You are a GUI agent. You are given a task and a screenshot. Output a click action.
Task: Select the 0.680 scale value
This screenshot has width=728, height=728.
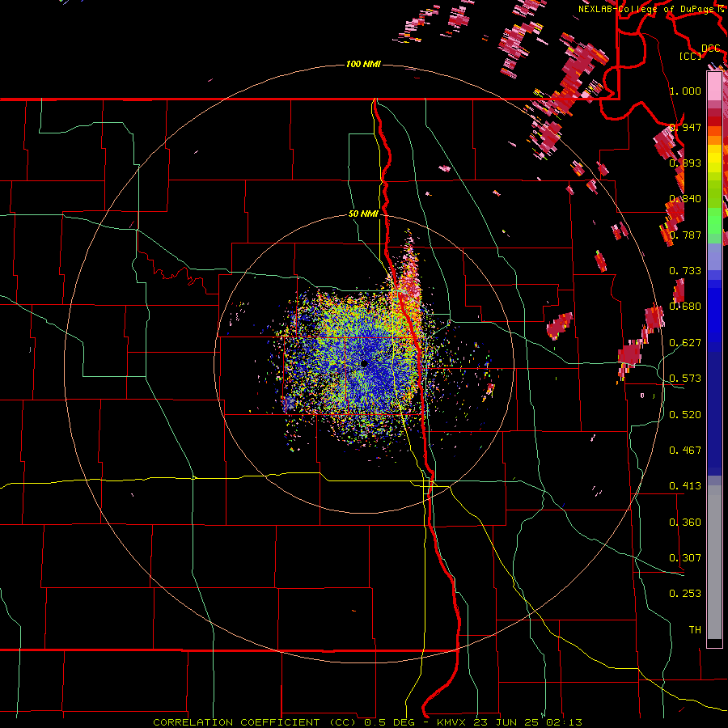pyautogui.click(x=685, y=307)
